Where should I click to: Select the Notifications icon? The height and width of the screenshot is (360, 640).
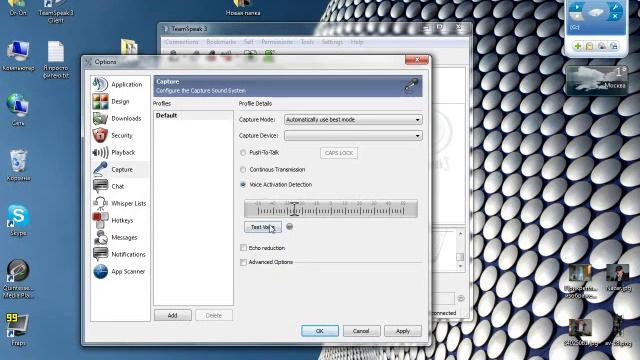click(100, 254)
